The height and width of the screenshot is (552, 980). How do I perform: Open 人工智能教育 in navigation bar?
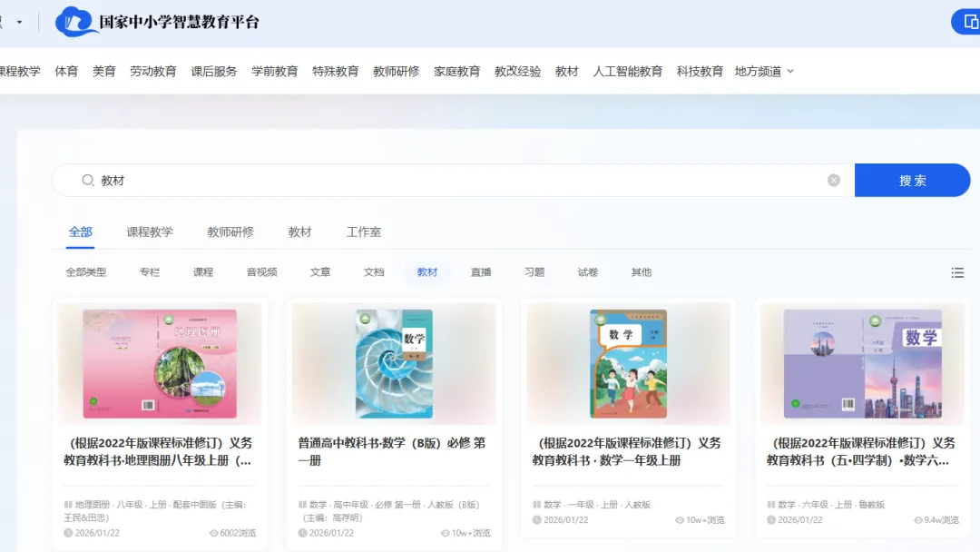click(x=628, y=71)
